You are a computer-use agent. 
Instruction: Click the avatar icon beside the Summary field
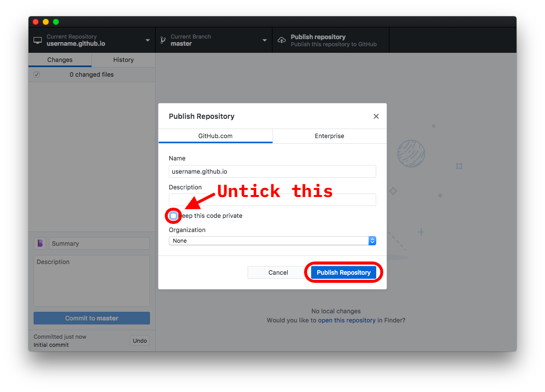pos(40,243)
